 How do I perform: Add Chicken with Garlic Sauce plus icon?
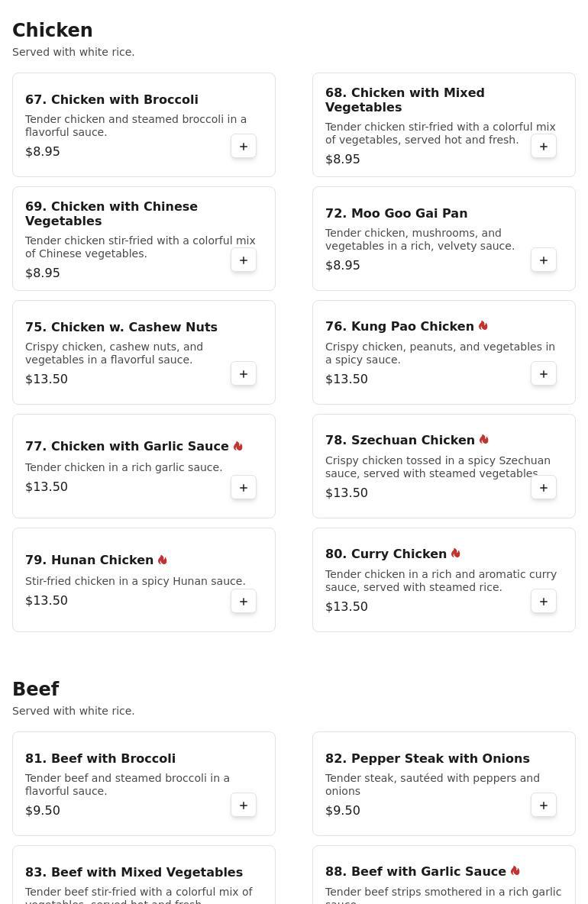(244, 488)
